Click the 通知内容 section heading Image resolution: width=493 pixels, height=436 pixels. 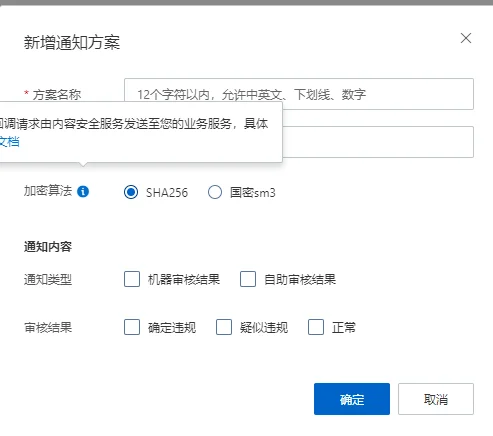[x=48, y=247]
